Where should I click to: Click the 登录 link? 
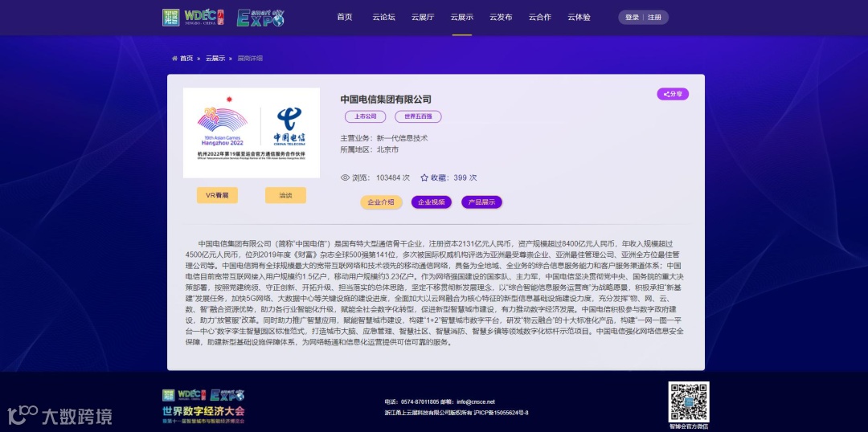pos(632,18)
